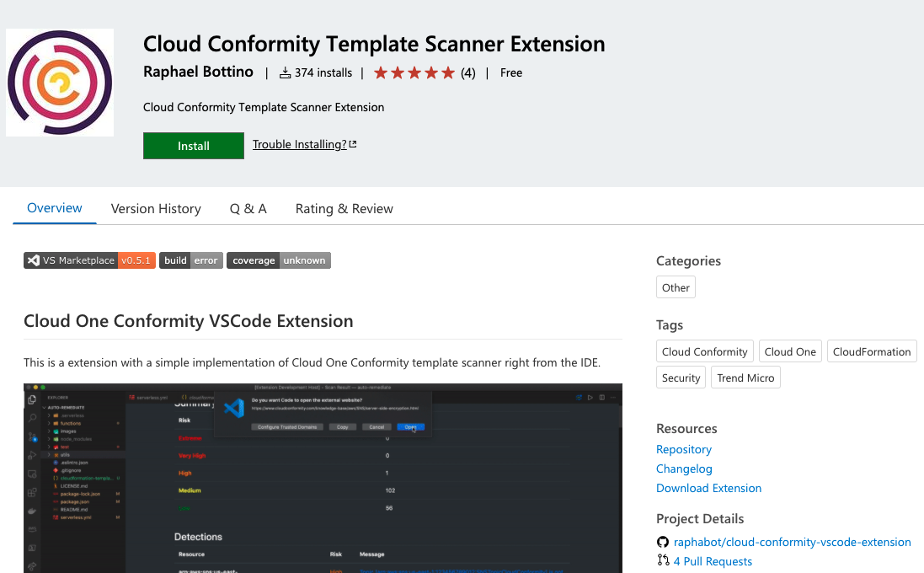
Task: Click the coverage unknown badge
Action: (x=279, y=260)
